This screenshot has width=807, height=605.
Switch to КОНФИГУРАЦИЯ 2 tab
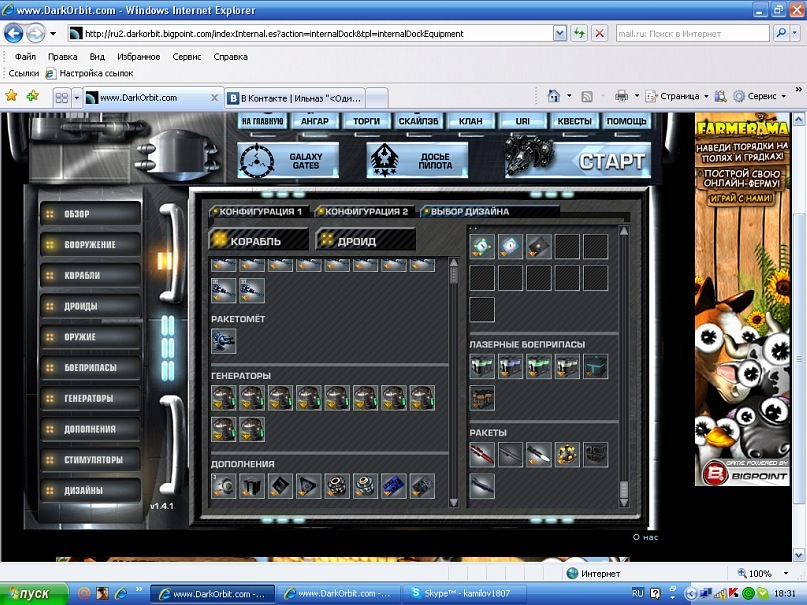point(364,212)
